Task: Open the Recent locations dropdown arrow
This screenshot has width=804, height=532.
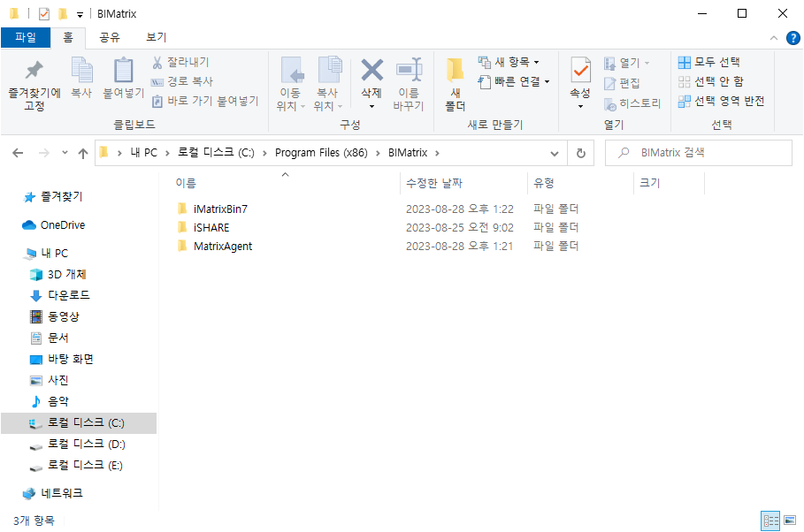Action: (65, 153)
